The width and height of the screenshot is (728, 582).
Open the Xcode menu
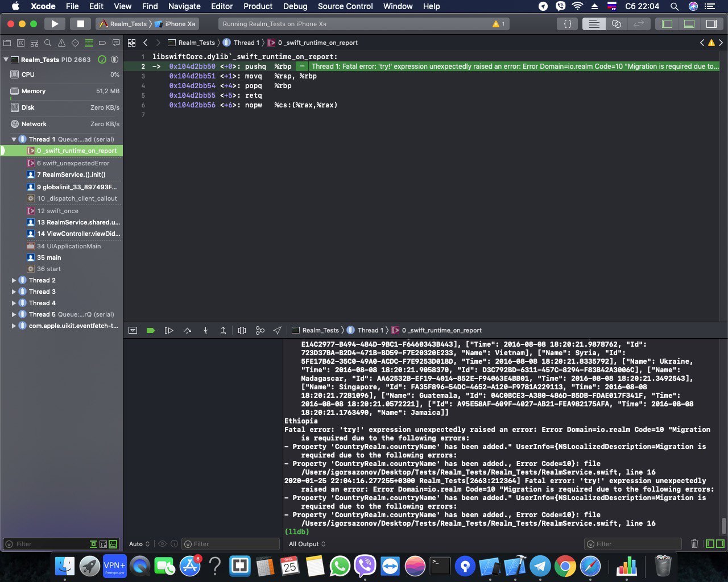[43, 6]
